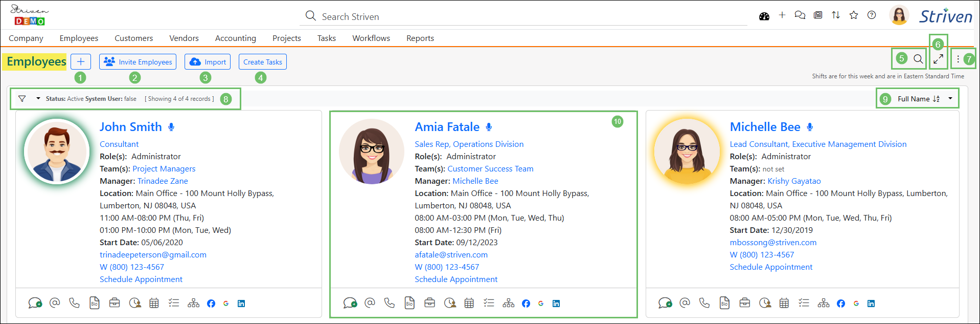Open the Vendors menu
The height and width of the screenshot is (324, 980).
click(x=184, y=38)
